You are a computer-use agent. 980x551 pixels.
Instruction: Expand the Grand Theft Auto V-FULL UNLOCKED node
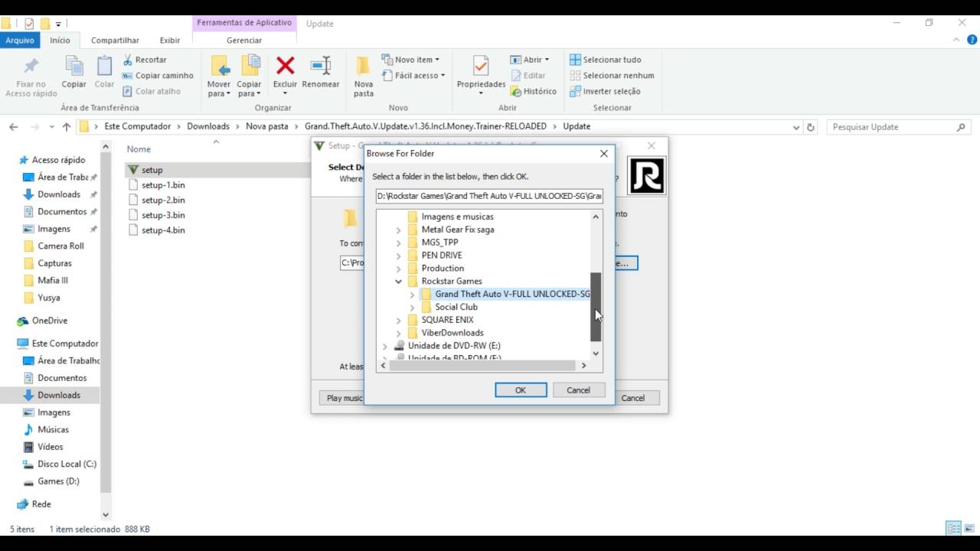tap(413, 295)
